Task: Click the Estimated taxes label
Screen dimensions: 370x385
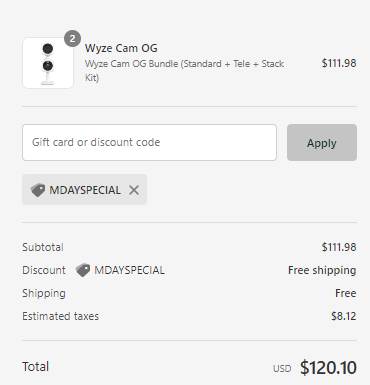Action: [x=61, y=316]
